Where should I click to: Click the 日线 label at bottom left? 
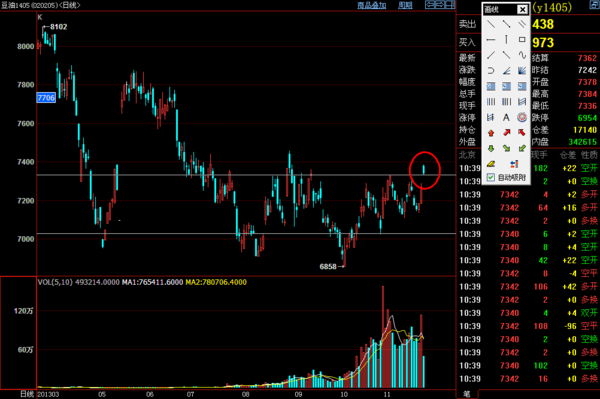[x=27, y=394]
